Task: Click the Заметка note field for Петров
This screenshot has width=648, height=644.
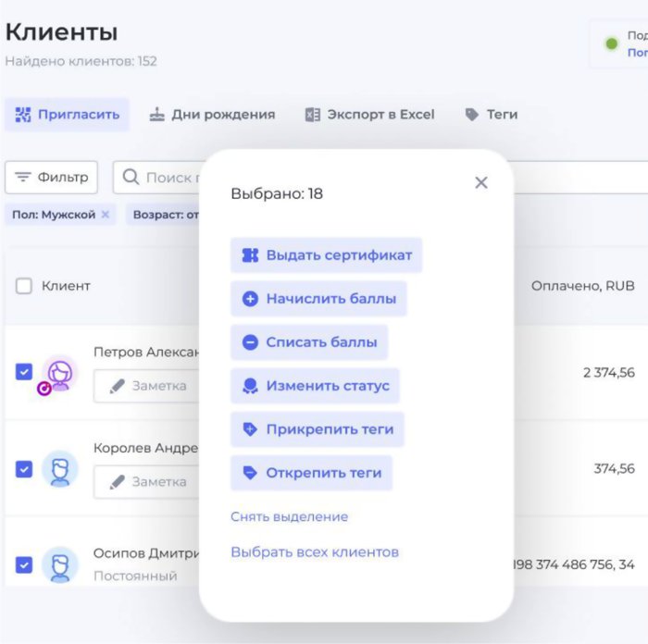Action: tap(146, 386)
